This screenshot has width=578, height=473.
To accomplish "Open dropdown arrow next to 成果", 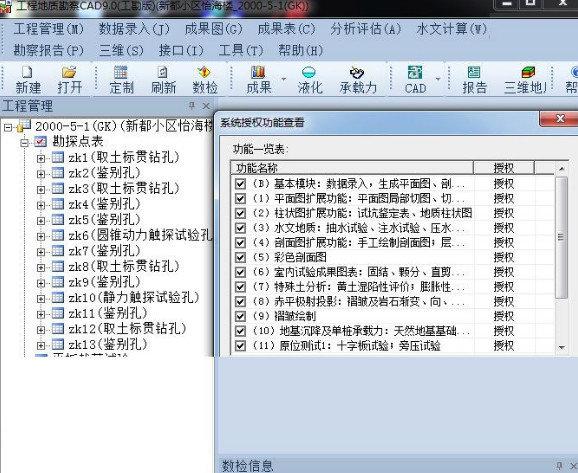I will [x=284, y=79].
